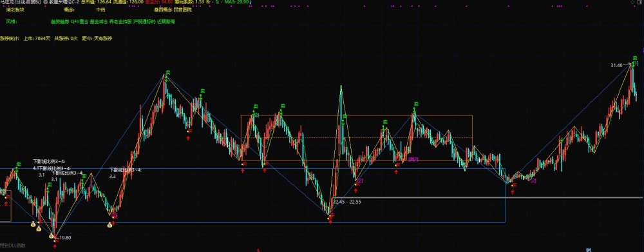The image size is (644, 252).
Task: Click the 22.45 - 22.55 price range label
Action: click(x=347, y=202)
